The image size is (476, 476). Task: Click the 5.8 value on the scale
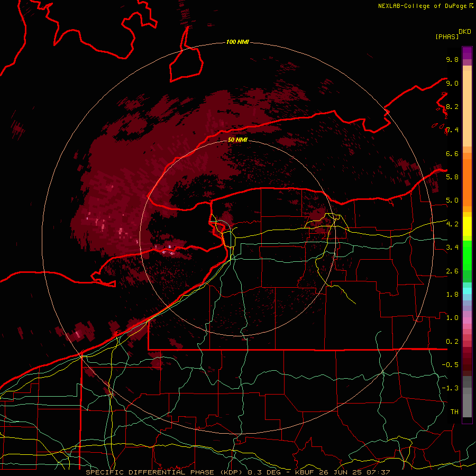[452, 177]
